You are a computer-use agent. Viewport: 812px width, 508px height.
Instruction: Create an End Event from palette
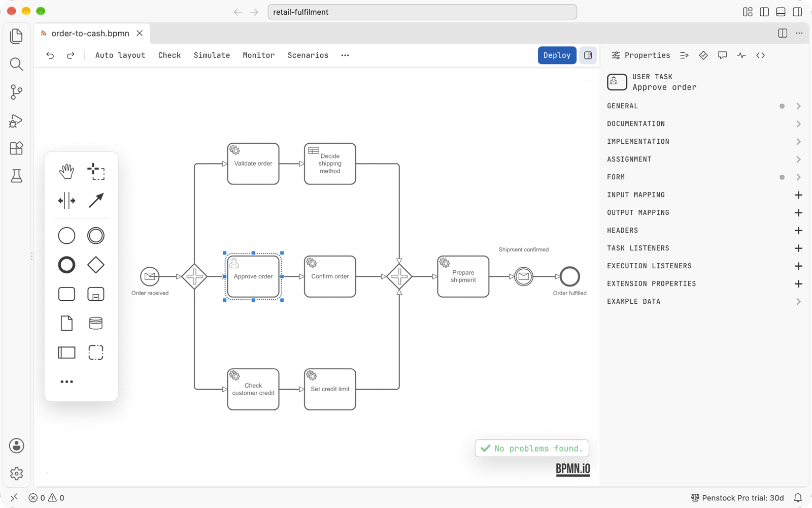[x=66, y=265]
